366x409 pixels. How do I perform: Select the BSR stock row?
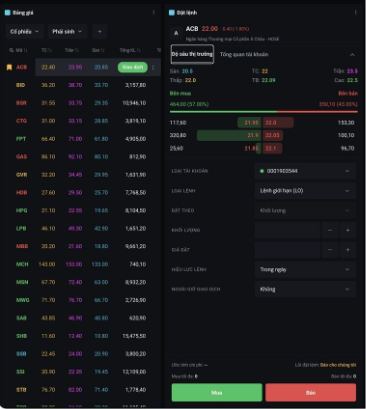tap(81, 103)
